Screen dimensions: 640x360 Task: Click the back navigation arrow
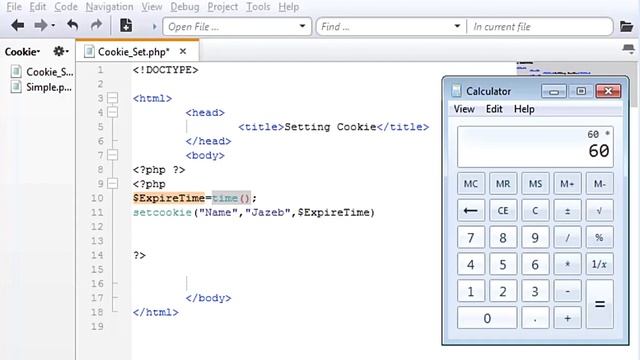pos(17,26)
